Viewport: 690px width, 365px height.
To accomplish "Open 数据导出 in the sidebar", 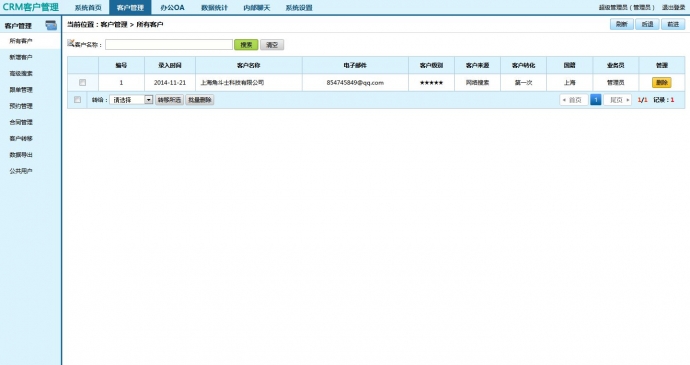I will click(x=21, y=155).
